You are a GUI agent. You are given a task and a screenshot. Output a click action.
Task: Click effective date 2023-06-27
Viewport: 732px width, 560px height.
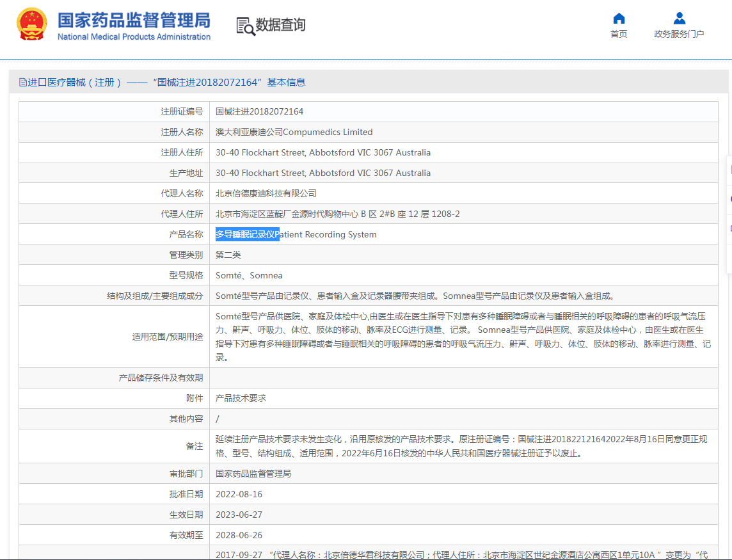click(x=239, y=515)
